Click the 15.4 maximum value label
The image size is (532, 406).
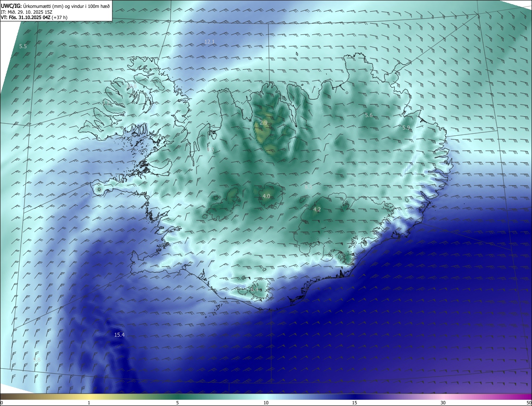[119, 335]
